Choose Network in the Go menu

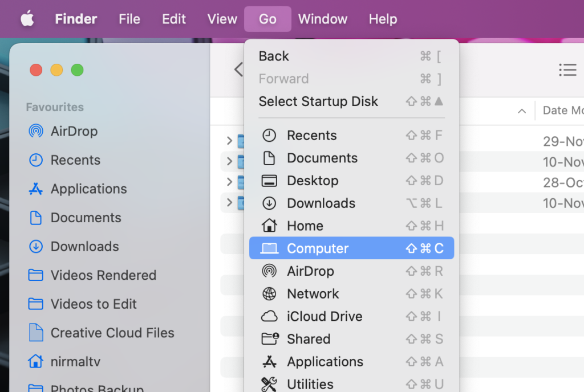tap(351, 294)
